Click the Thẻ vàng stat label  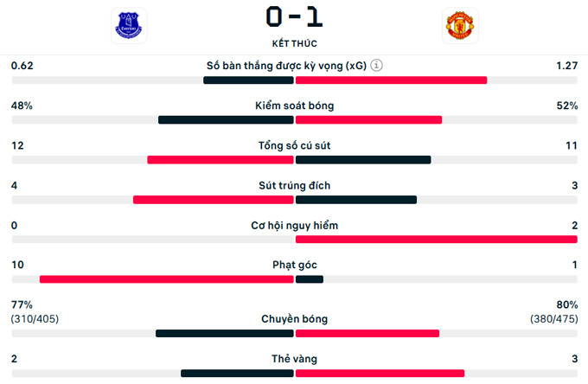point(294,359)
